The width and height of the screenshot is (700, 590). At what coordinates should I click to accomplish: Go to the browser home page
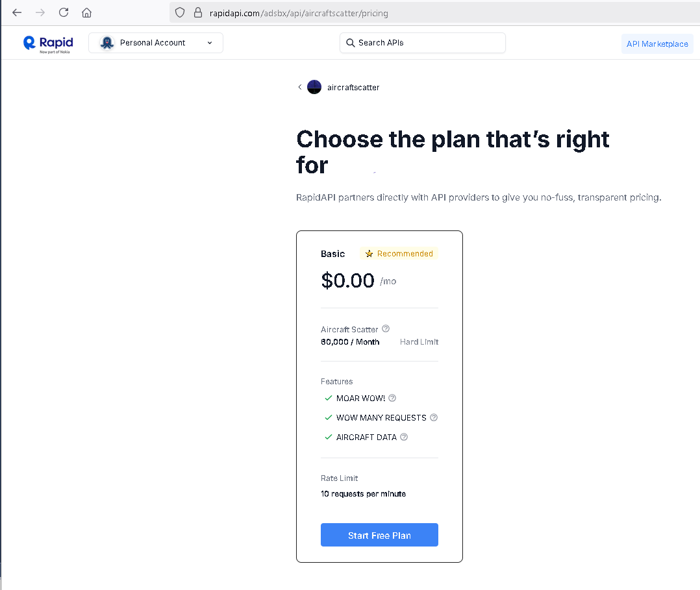coord(86,12)
